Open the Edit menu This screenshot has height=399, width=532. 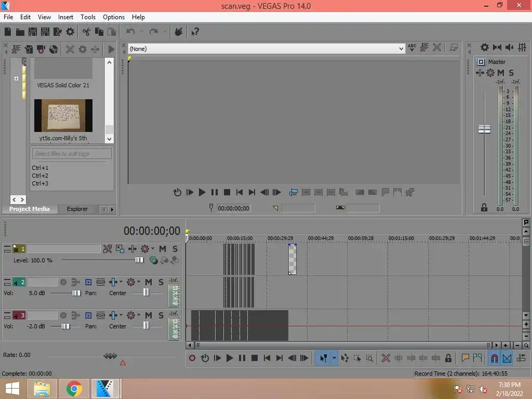click(x=25, y=17)
